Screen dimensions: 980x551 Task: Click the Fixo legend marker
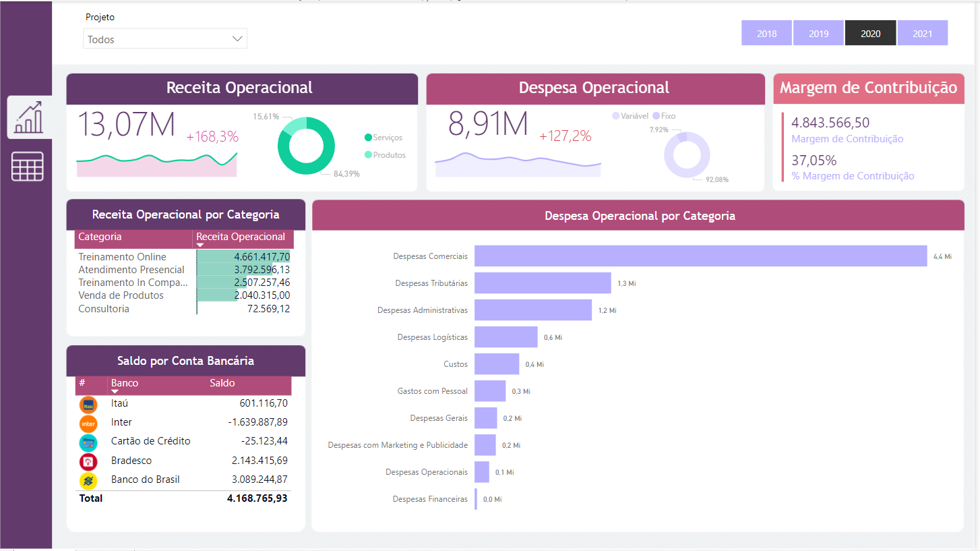click(656, 116)
